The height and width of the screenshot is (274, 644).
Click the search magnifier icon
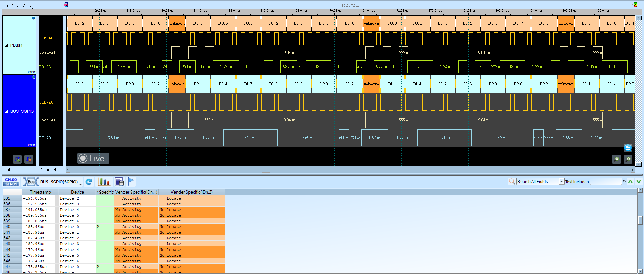[512, 181]
